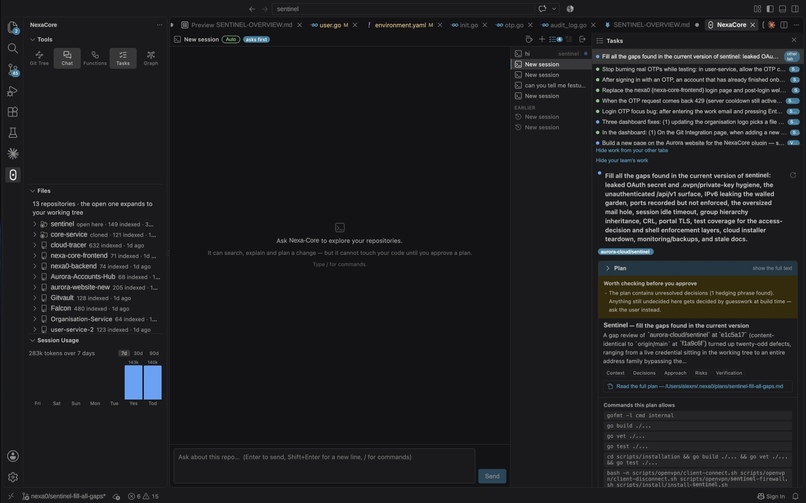Close the Tasks panel
Screen dimensions: 806x503
794,40
